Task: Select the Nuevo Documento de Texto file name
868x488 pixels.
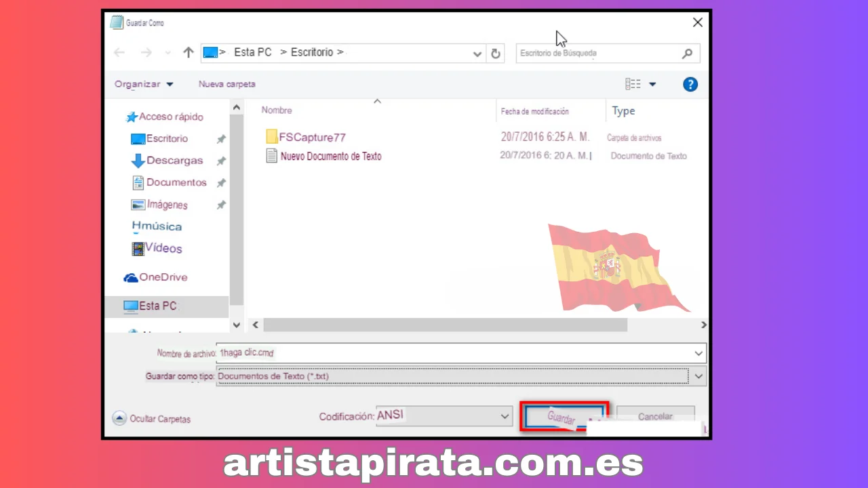Action: [x=331, y=156]
